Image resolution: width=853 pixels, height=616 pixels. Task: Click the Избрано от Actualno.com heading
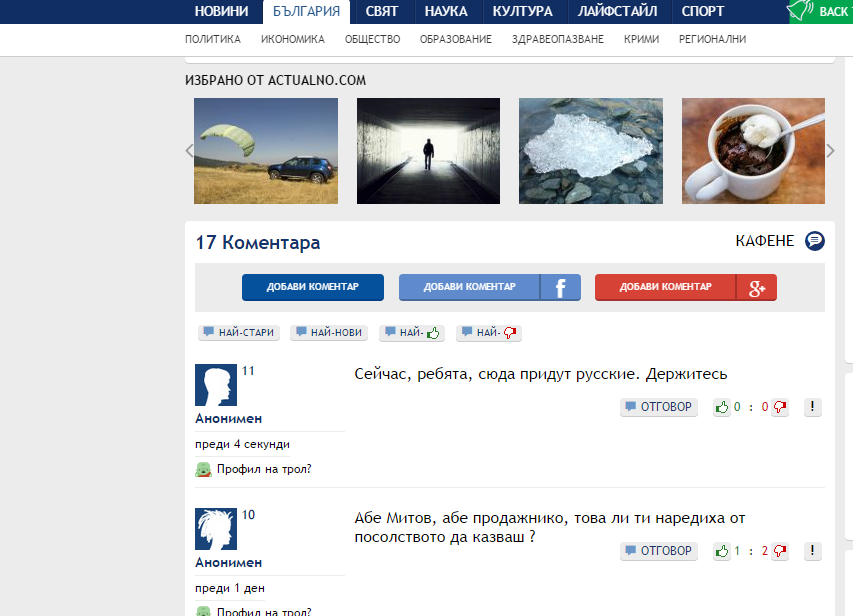pyautogui.click(x=275, y=81)
